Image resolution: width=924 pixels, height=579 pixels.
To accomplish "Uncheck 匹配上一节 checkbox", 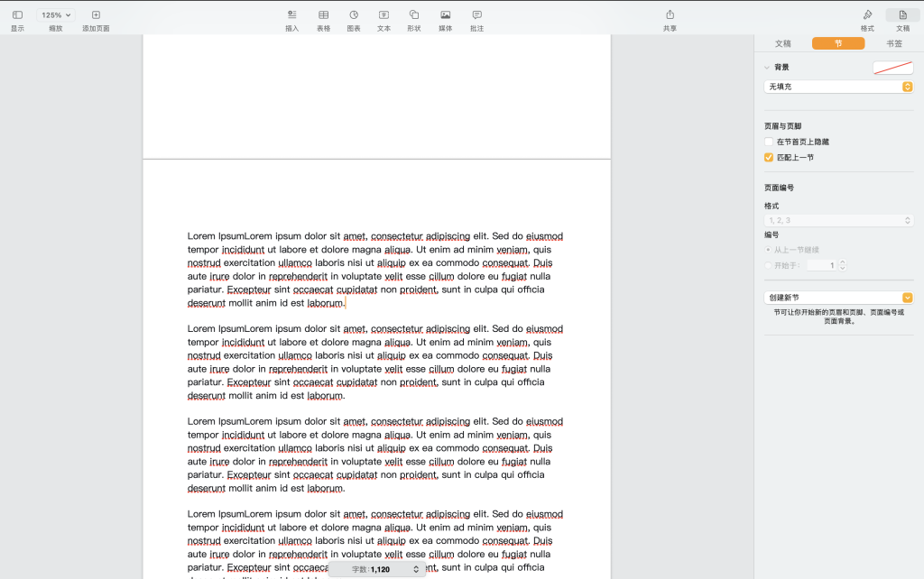I will 769,157.
